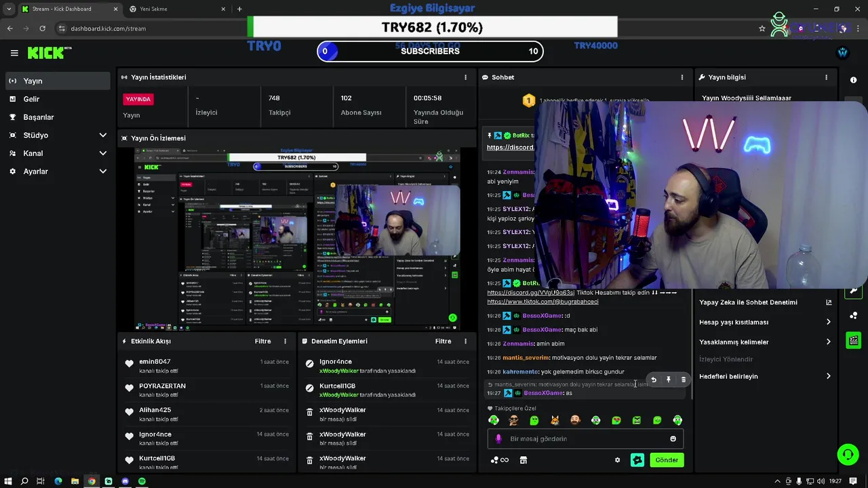The height and width of the screenshot is (488, 868).
Task: Go back with the browser back arrow
Action: coord(9,28)
